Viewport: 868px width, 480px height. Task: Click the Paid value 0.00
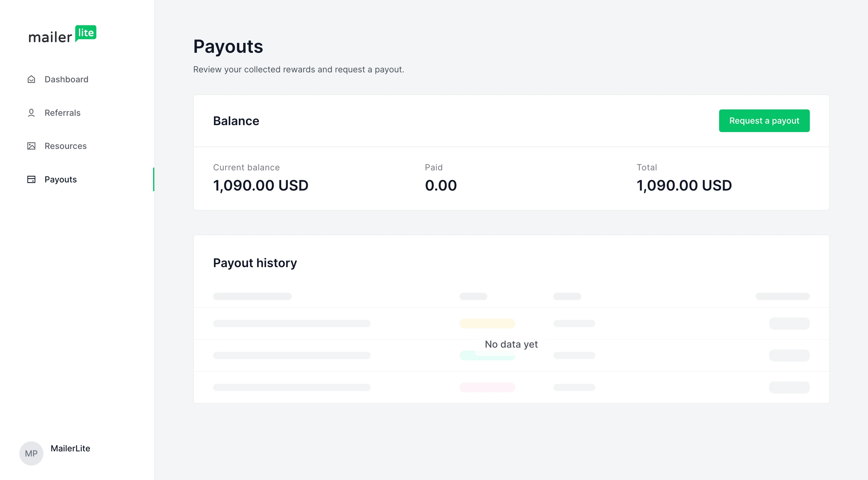pos(441,185)
